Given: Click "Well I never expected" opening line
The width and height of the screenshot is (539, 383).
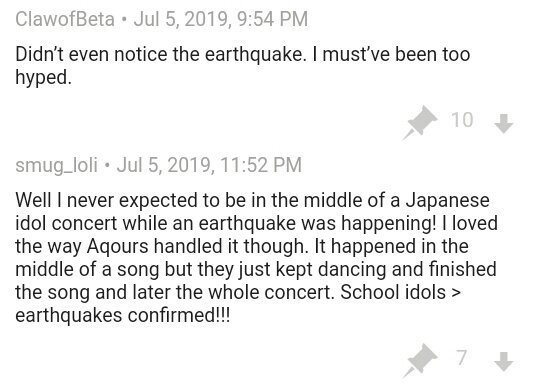Looking at the screenshot, I should tap(106, 201).
